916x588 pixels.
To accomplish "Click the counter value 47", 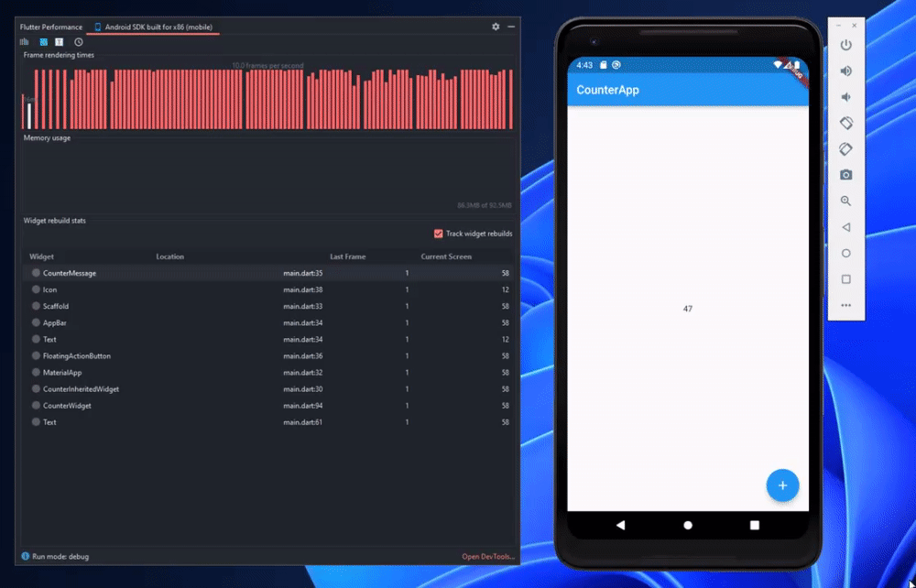I will click(x=688, y=309).
